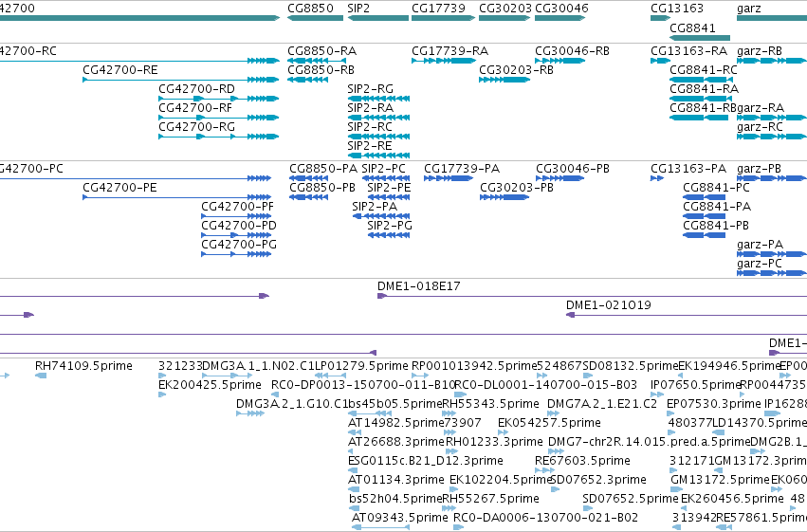Select the garz gene label
Screen dimensions: 807x532
pos(749,8)
